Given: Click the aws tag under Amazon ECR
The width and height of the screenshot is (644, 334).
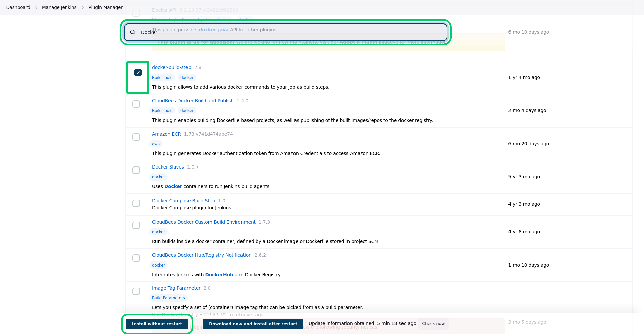Looking at the screenshot, I should pos(156,144).
